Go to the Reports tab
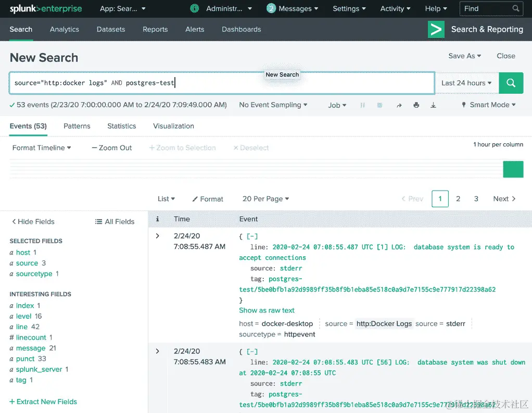Screen dimensions: 532x413 tap(155, 30)
